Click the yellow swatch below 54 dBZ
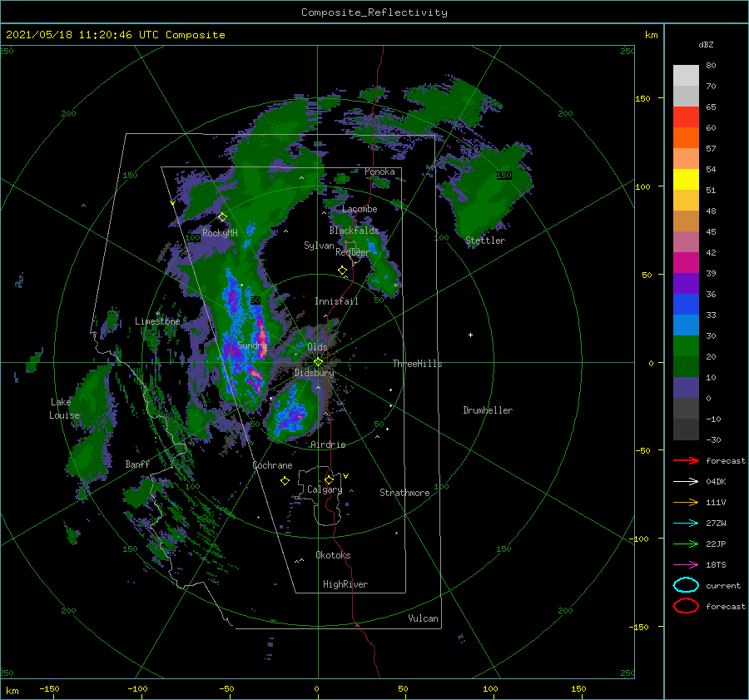Viewport: 749px width, 700px height. click(686, 180)
